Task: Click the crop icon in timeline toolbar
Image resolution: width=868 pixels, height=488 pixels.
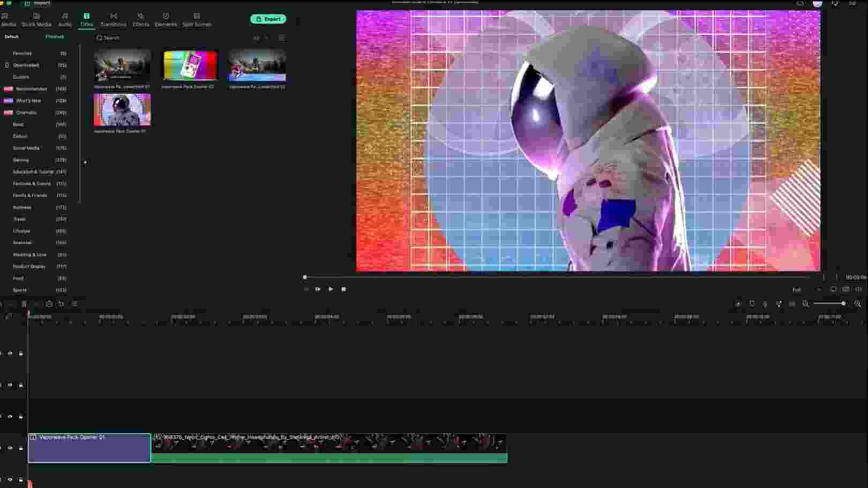Action: click(61, 304)
